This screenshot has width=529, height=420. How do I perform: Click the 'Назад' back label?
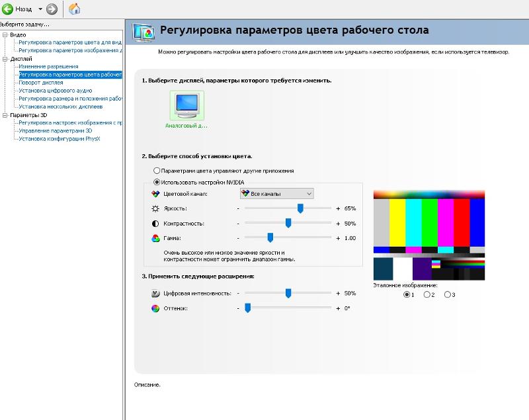pyautogui.click(x=24, y=9)
